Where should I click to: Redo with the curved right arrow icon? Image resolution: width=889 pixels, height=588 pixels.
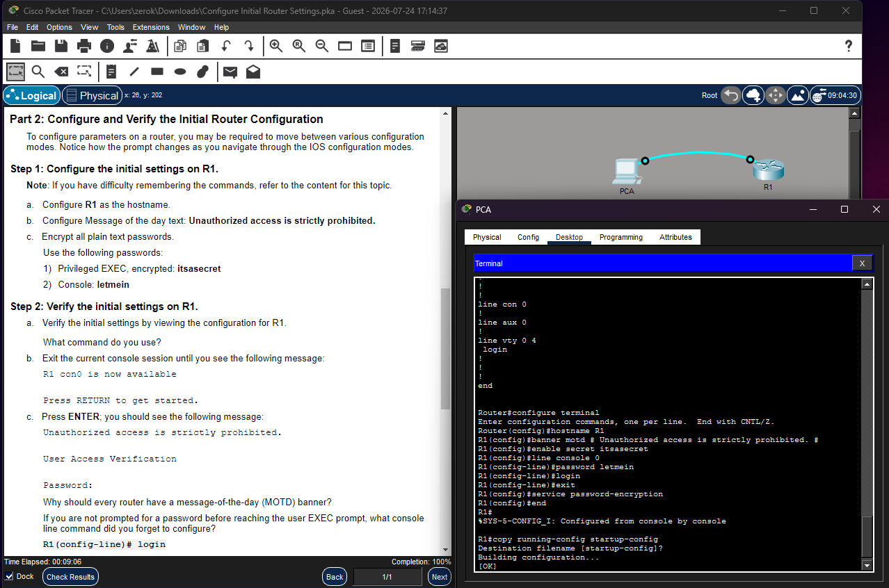point(249,46)
